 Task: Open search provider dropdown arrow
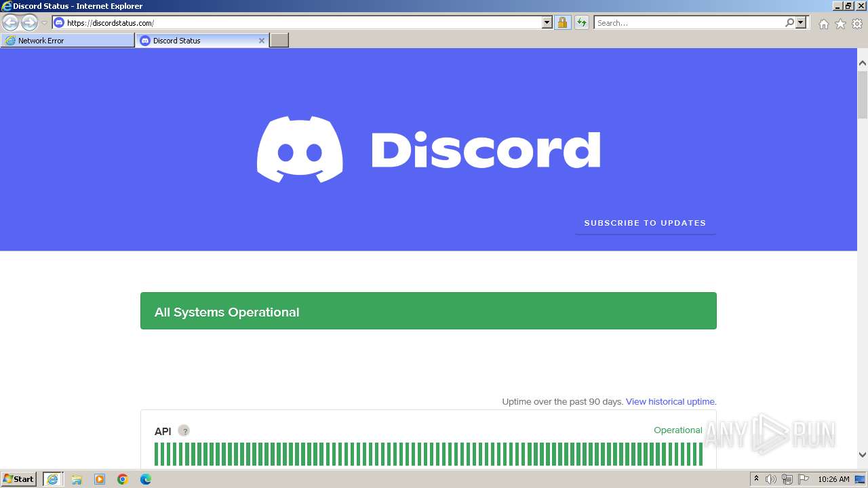click(x=801, y=22)
